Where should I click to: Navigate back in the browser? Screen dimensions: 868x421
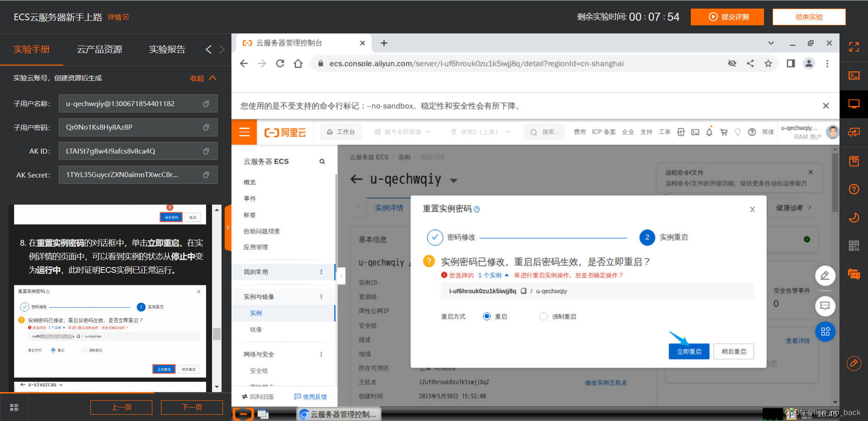[244, 64]
